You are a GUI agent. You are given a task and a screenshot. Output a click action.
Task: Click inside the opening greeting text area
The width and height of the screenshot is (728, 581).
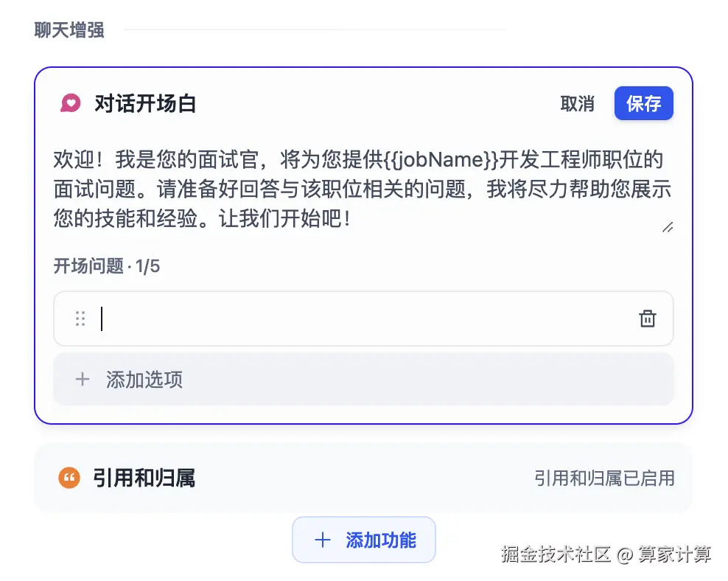tap(363, 189)
